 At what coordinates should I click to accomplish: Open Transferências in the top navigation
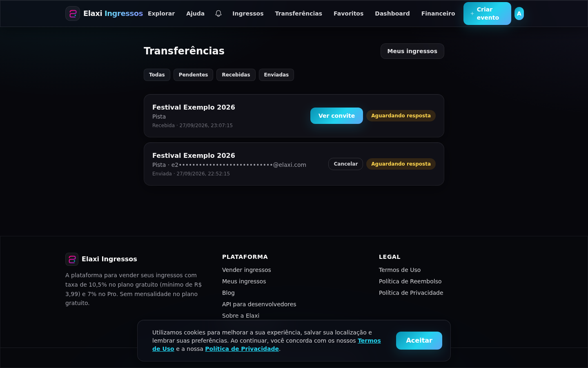(x=298, y=13)
